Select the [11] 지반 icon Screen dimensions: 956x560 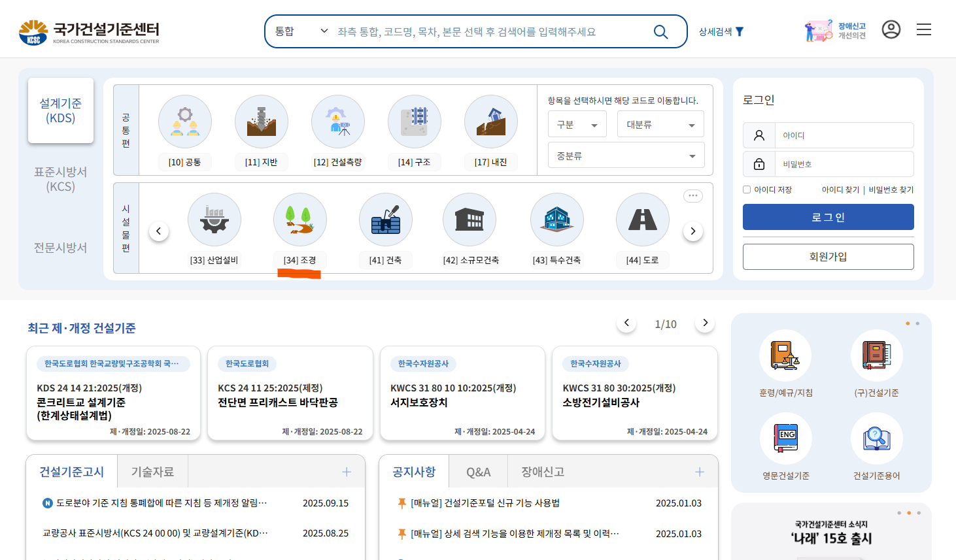pyautogui.click(x=262, y=122)
